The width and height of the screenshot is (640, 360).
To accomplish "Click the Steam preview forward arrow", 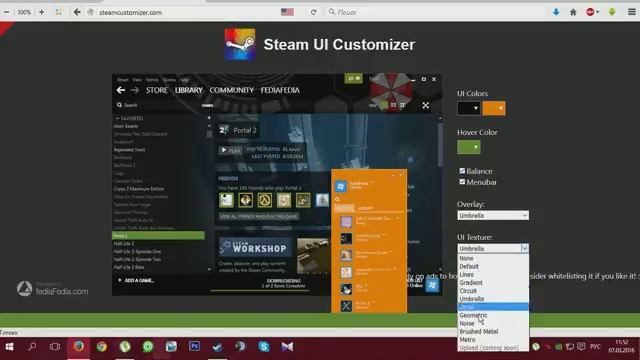I will point(135,90).
